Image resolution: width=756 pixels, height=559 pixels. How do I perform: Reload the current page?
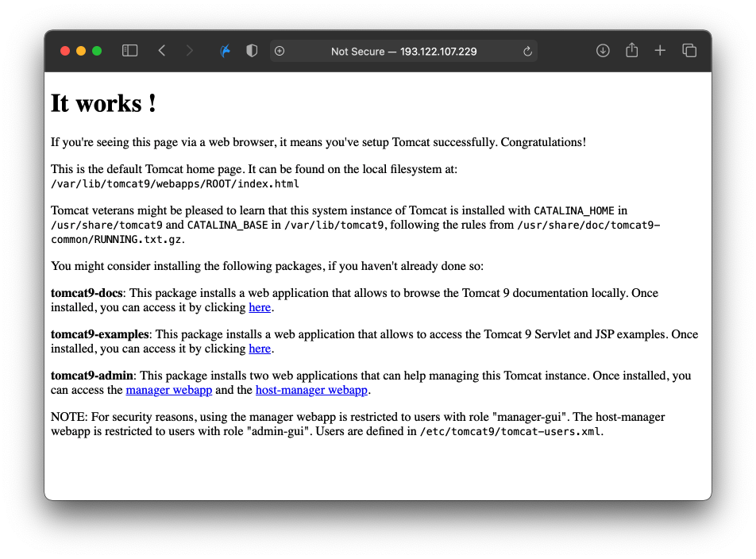coord(527,51)
